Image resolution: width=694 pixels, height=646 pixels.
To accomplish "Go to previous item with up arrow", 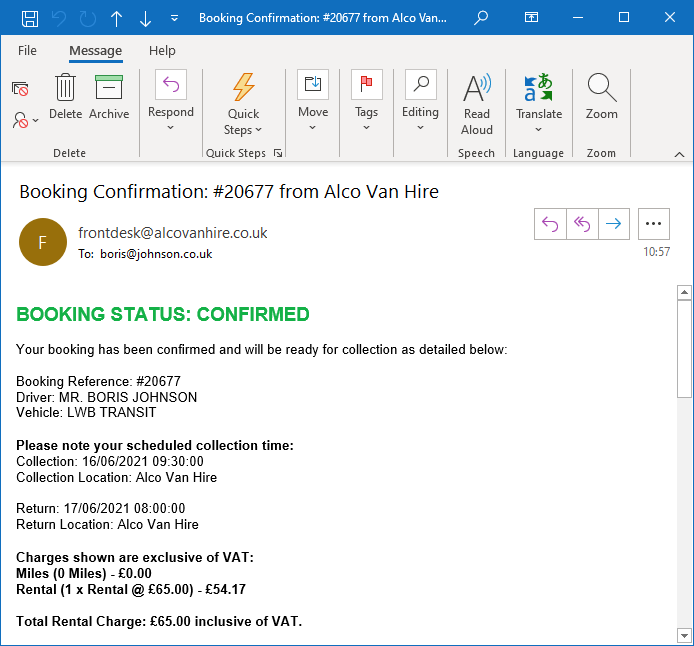I will pyautogui.click(x=116, y=19).
